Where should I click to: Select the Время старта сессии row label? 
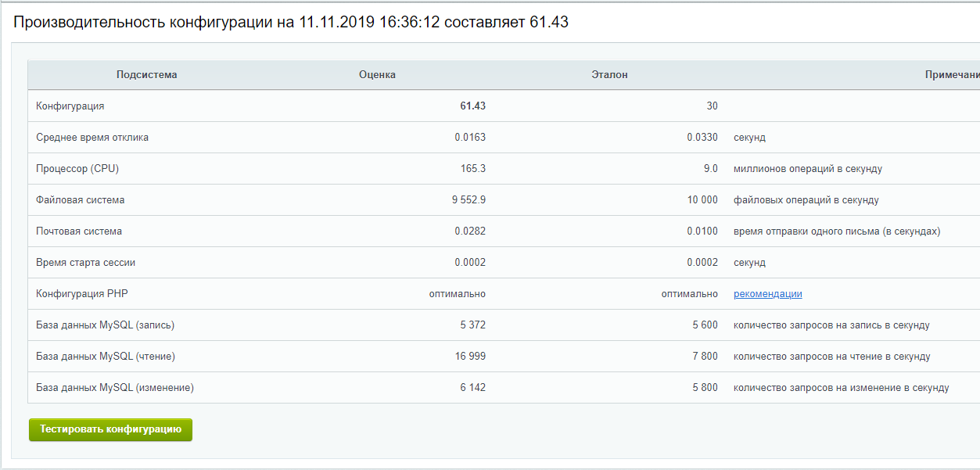[x=85, y=263]
